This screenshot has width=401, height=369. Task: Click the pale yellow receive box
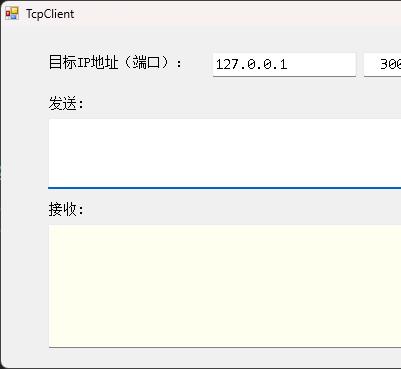(x=225, y=286)
